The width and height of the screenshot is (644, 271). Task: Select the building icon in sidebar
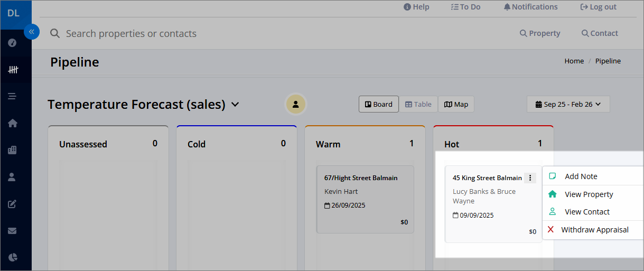[13, 150]
